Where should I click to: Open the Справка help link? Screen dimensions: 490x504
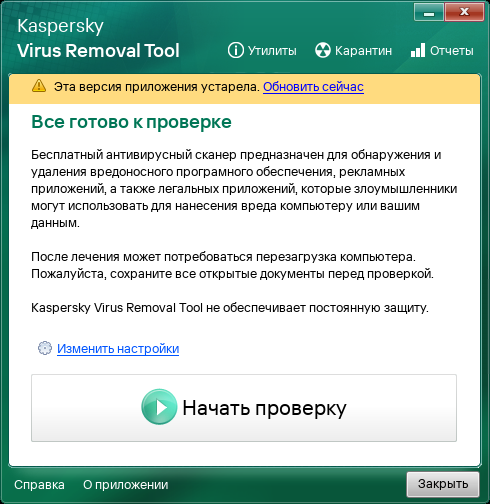39,485
